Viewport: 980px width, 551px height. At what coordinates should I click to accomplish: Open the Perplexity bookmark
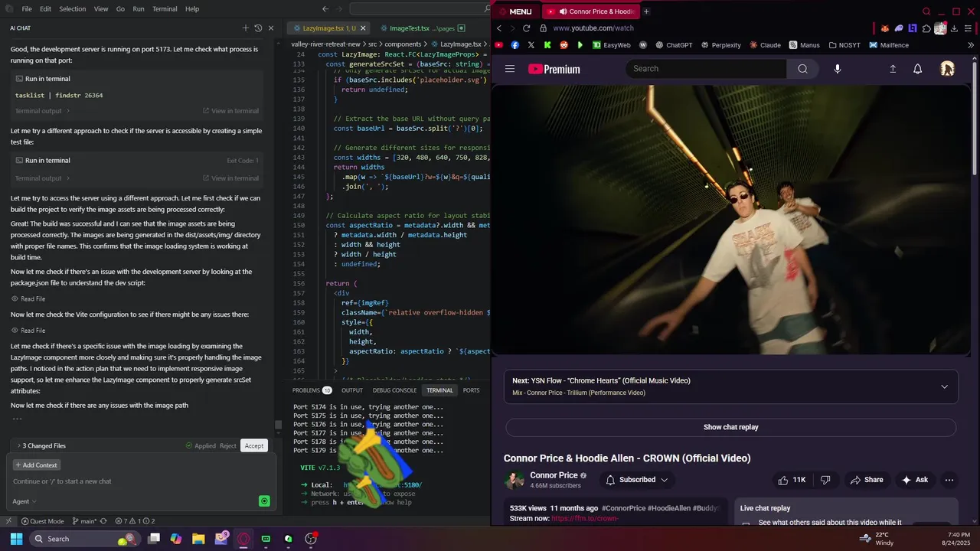(x=720, y=45)
